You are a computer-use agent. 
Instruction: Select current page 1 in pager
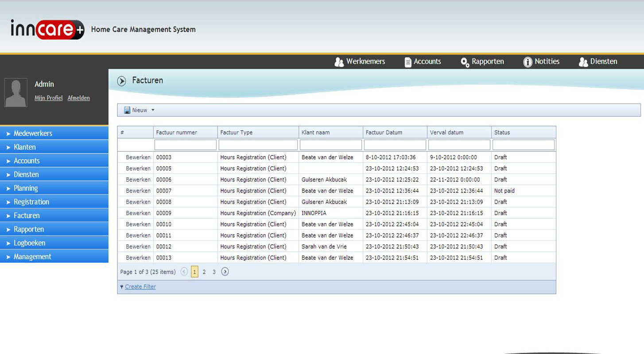point(194,272)
